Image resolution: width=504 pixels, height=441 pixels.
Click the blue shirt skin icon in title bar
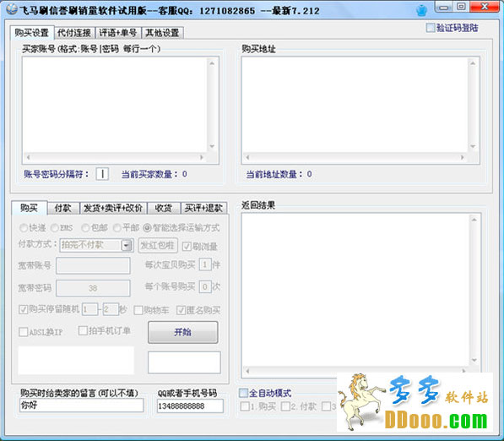(x=421, y=11)
